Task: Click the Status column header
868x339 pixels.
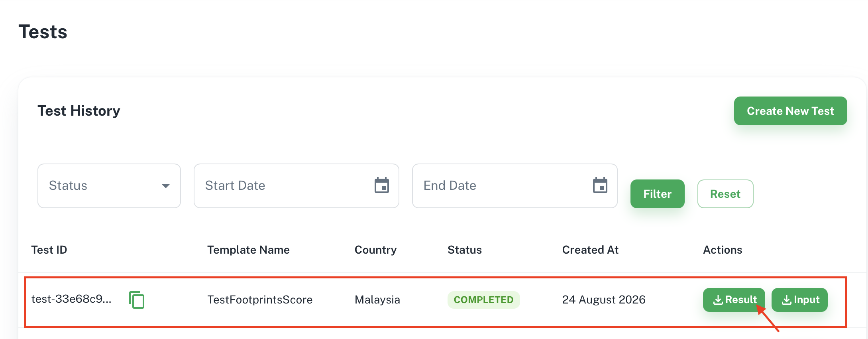Action: pos(465,250)
